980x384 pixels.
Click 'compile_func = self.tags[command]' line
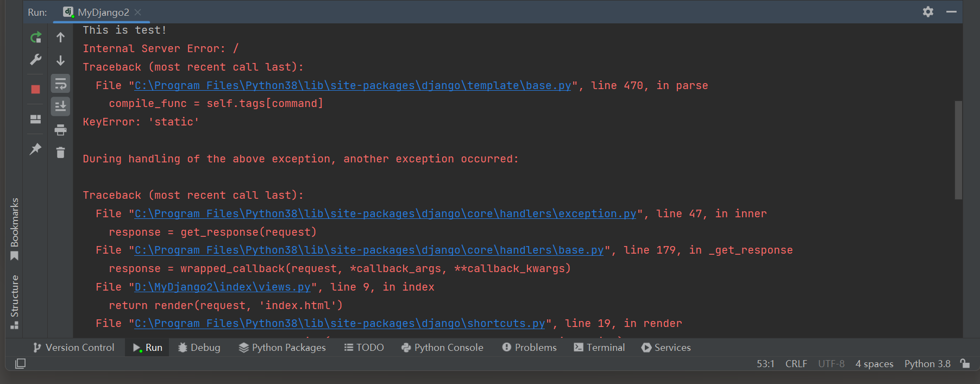pos(216,103)
